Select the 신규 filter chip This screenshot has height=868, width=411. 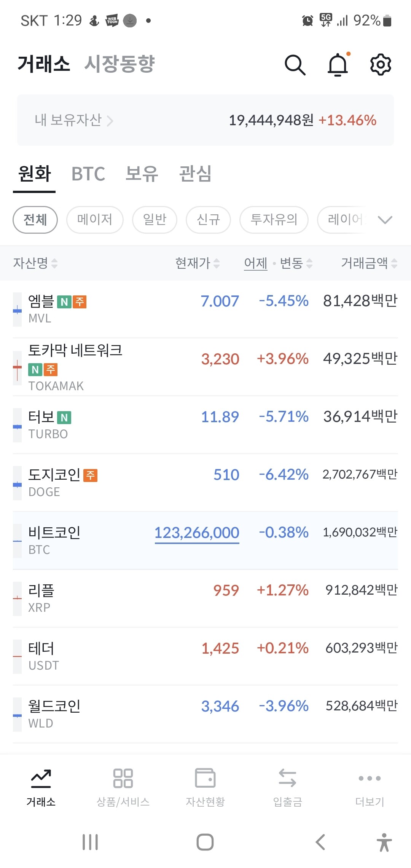pyautogui.click(x=208, y=220)
